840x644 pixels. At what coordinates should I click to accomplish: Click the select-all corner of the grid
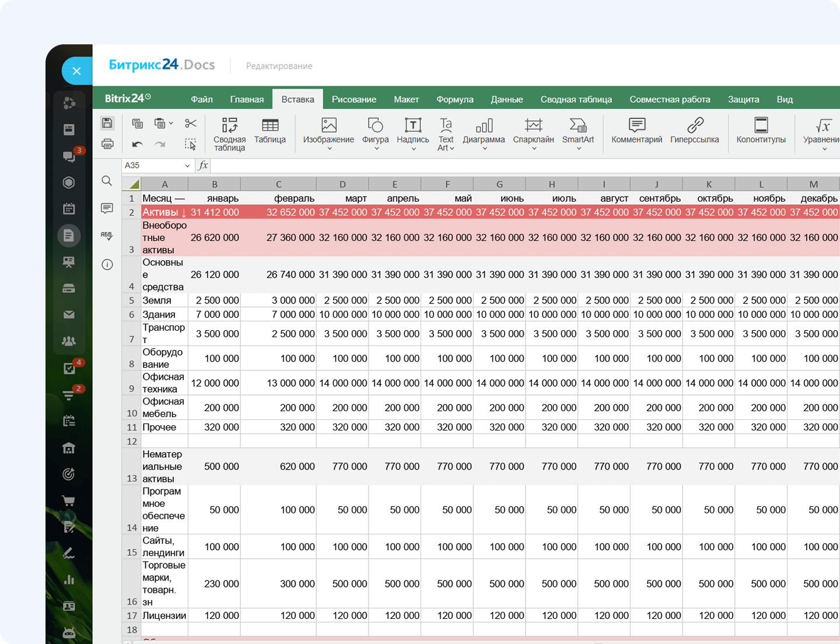134,184
